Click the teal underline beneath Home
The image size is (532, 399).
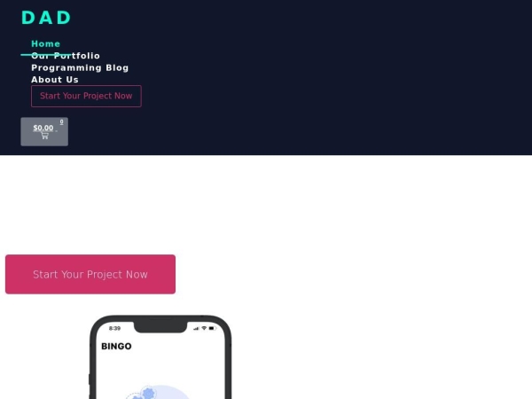(46, 54)
